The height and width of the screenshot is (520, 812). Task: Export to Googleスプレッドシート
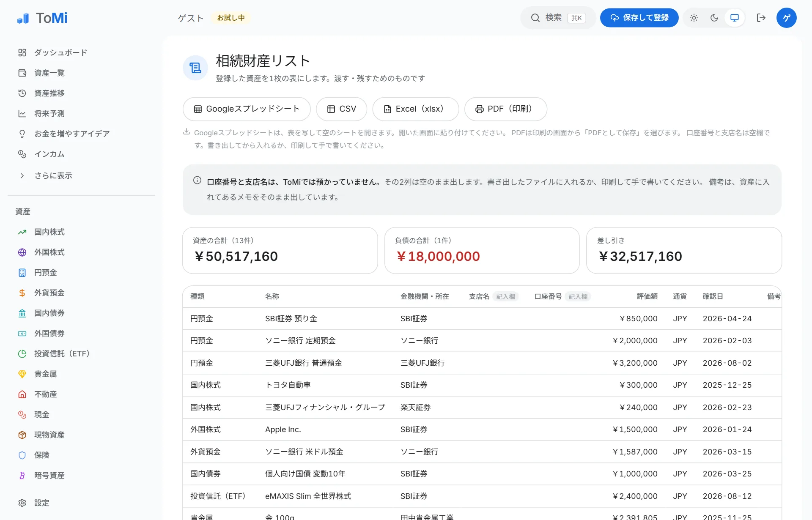point(247,109)
